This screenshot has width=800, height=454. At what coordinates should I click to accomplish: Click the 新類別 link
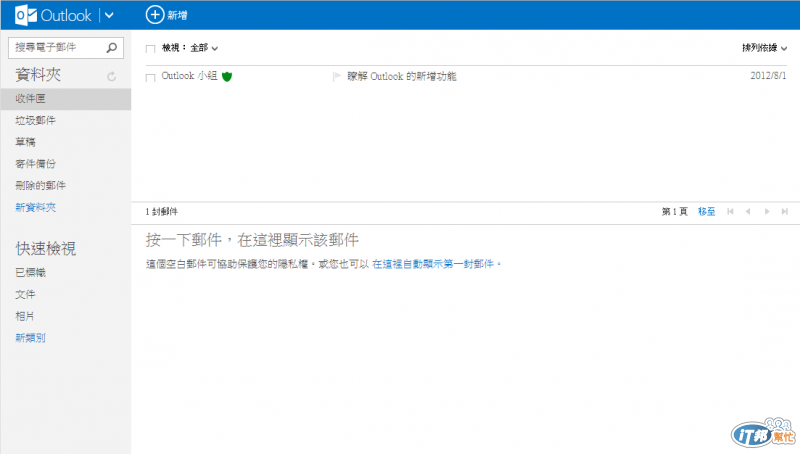point(31,338)
